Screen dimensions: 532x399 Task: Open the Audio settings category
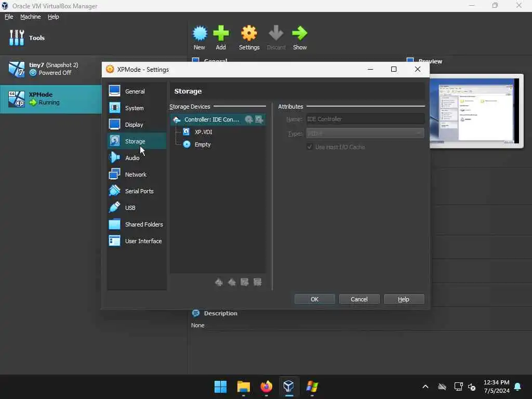tap(137, 158)
